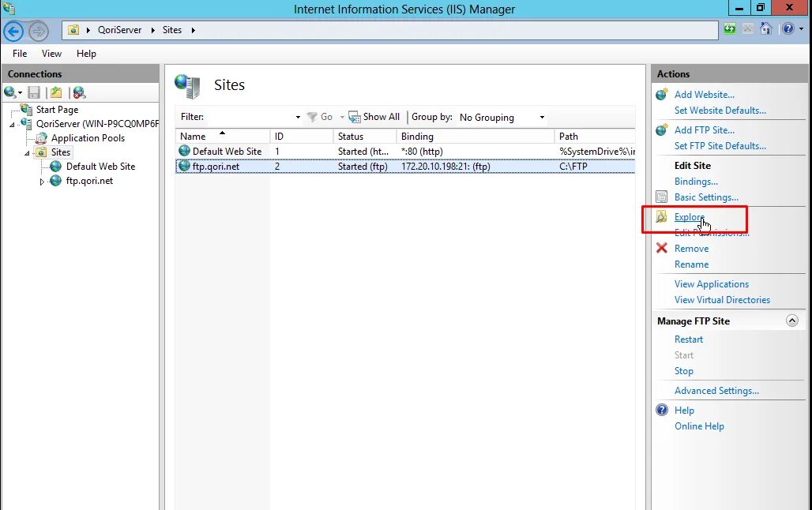Select the Sites node in tree
The height and width of the screenshot is (510, 812).
point(61,152)
